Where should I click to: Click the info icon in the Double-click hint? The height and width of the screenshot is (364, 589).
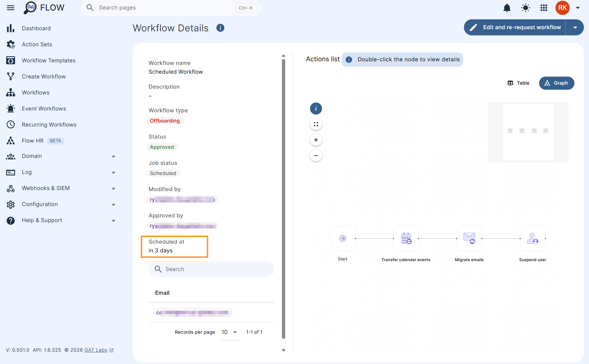tap(349, 59)
